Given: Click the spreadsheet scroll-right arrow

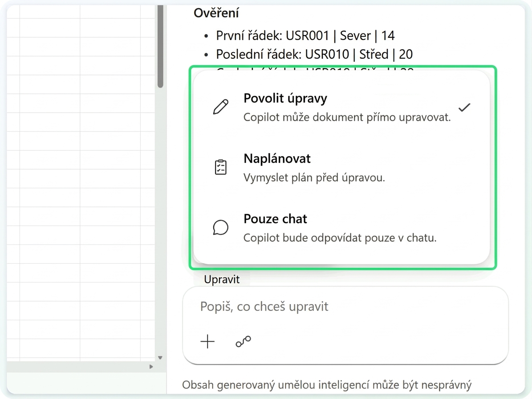Looking at the screenshot, I should click(151, 367).
